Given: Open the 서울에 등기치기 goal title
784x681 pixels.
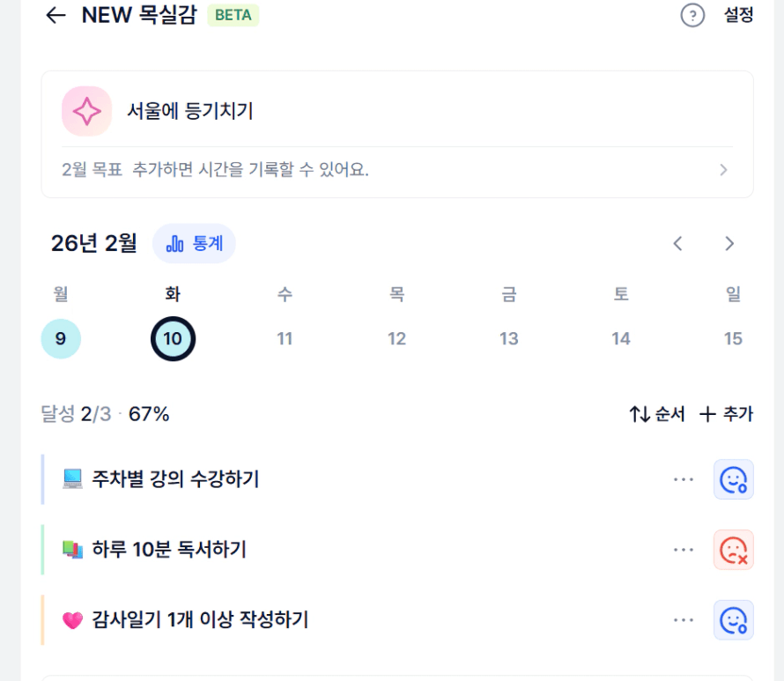Looking at the screenshot, I should (190, 112).
